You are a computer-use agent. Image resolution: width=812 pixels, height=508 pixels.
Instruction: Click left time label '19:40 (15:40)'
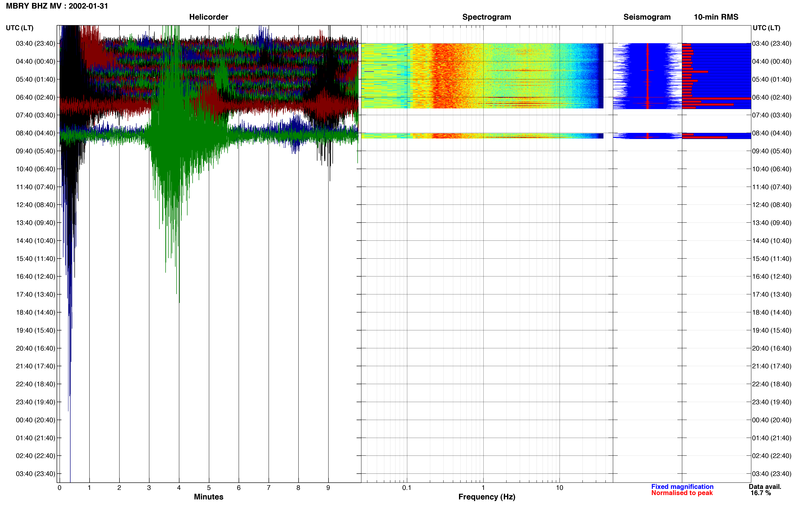coord(36,330)
